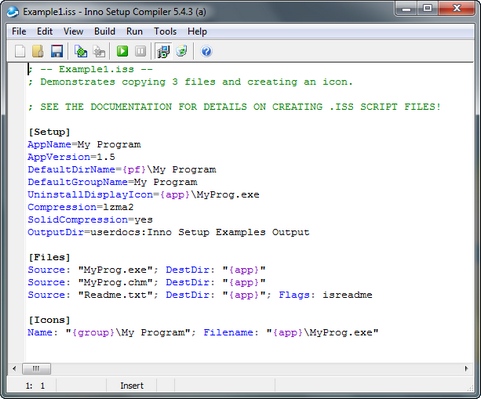Close the Inno Setup Compiler window
Image resolution: width=481 pixels, height=399 pixels.
(x=456, y=8)
